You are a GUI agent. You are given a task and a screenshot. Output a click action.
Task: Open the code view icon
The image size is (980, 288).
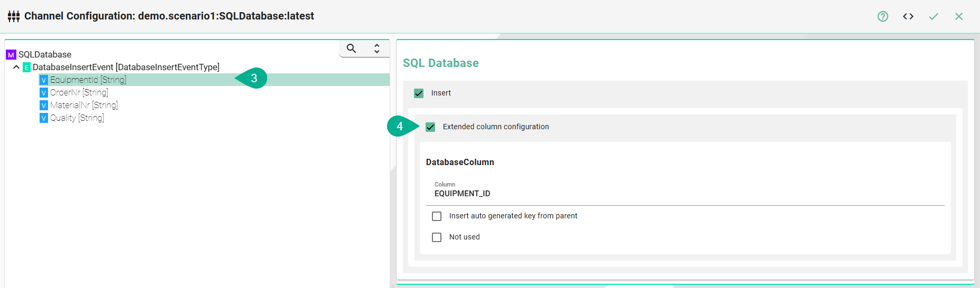[x=908, y=16]
